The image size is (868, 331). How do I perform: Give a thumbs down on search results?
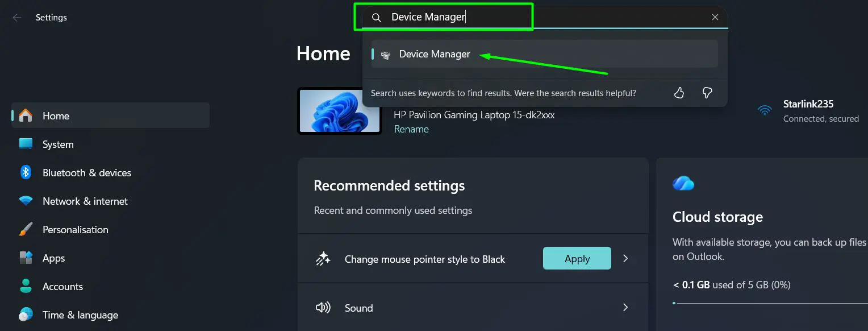(x=707, y=93)
